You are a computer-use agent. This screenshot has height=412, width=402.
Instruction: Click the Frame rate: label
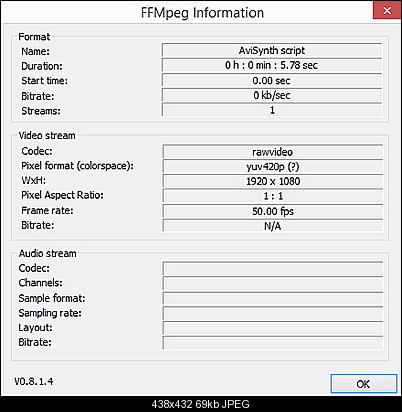tap(47, 211)
